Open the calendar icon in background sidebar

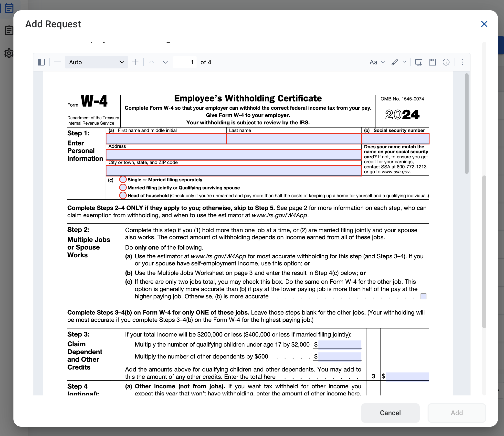tap(9, 8)
